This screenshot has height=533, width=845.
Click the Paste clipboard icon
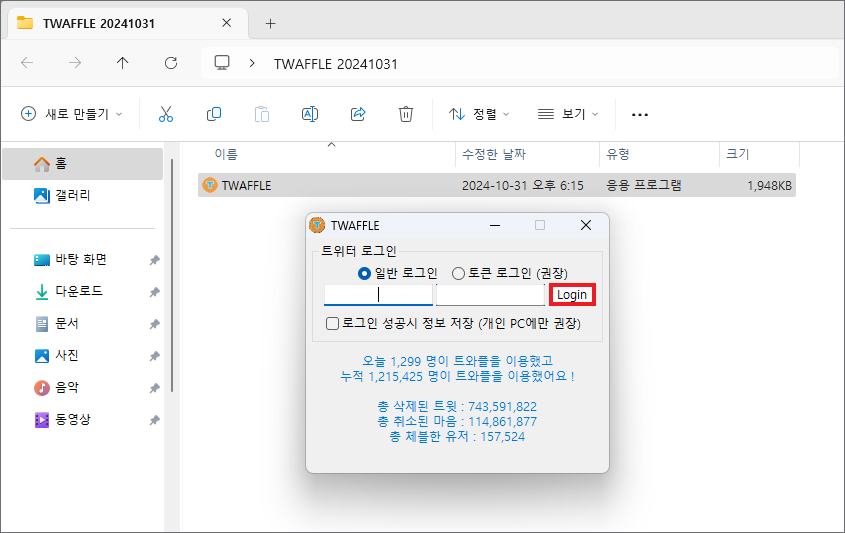(x=262, y=114)
